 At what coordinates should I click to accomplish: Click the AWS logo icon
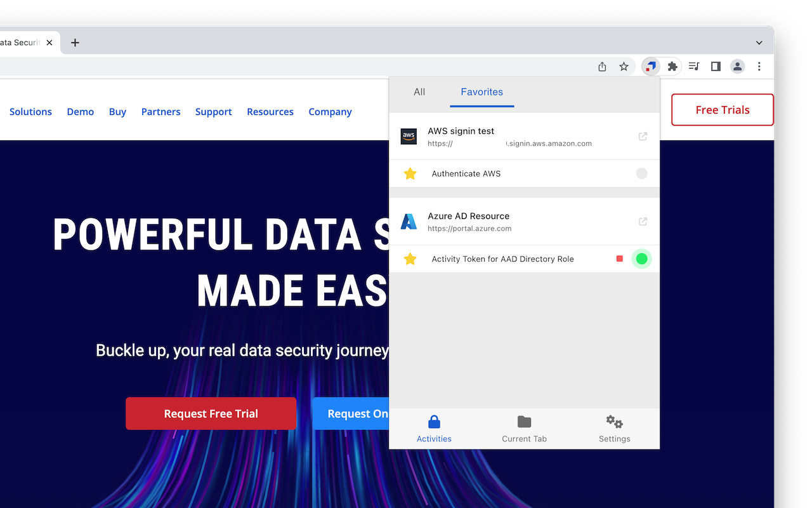click(x=409, y=136)
